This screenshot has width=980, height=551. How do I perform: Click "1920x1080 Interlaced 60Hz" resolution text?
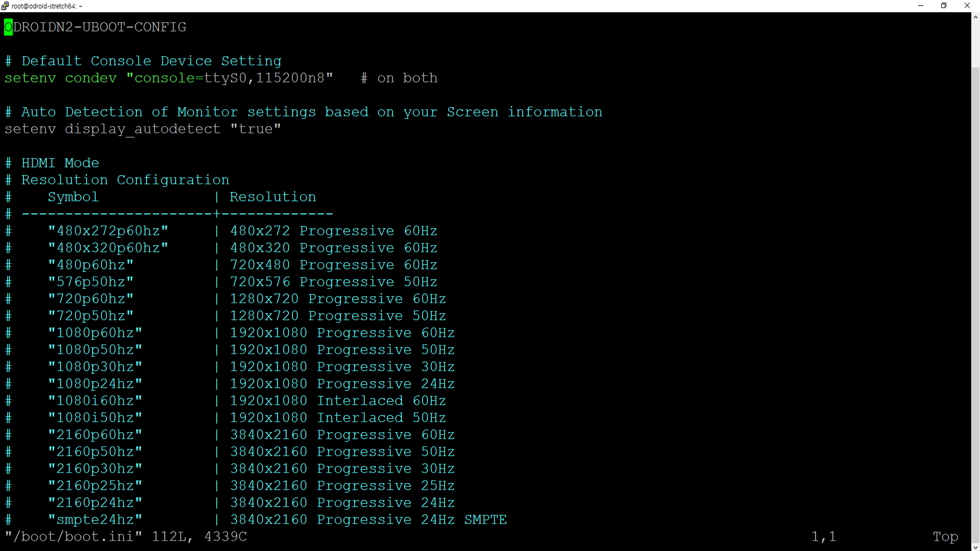(x=338, y=401)
